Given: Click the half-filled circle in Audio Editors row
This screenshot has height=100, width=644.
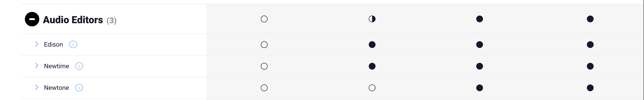Looking at the screenshot, I should click(x=372, y=19).
